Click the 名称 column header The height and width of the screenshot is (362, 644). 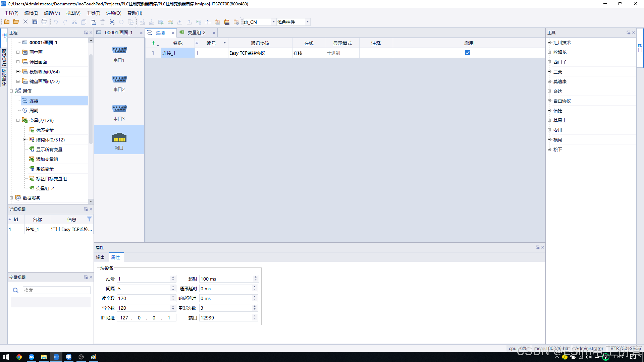[x=178, y=43]
